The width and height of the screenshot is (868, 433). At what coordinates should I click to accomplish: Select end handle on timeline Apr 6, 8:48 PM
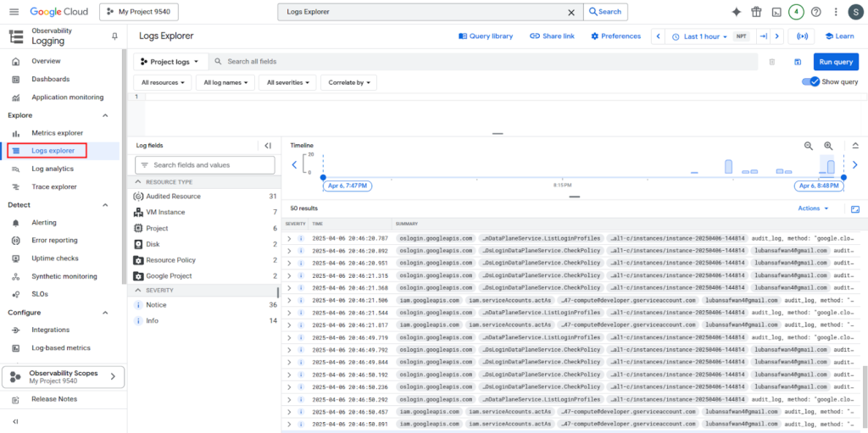(x=843, y=177)
